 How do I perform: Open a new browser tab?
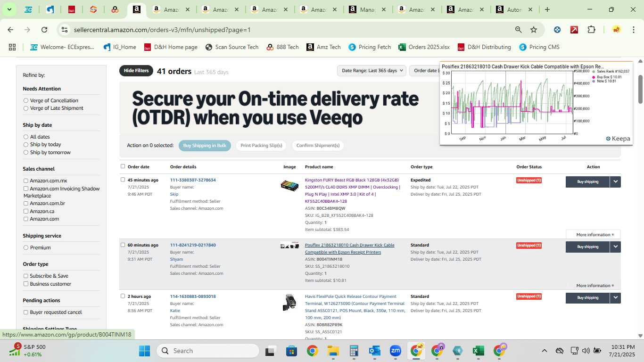[547, 9]
